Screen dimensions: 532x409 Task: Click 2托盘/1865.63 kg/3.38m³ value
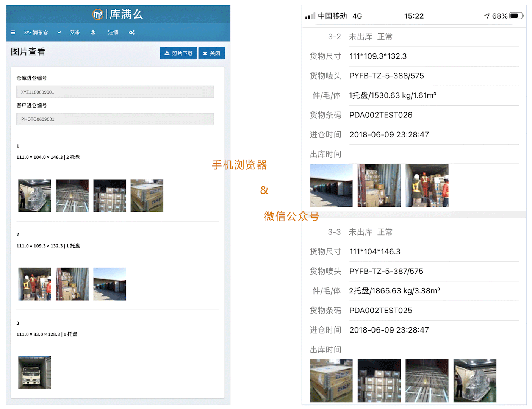394,291
